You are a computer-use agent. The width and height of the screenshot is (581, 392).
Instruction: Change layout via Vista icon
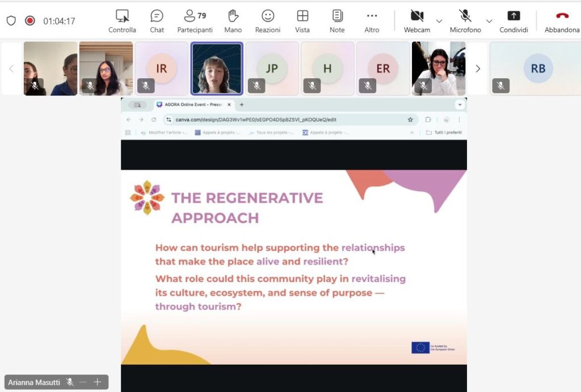[302, 21]
